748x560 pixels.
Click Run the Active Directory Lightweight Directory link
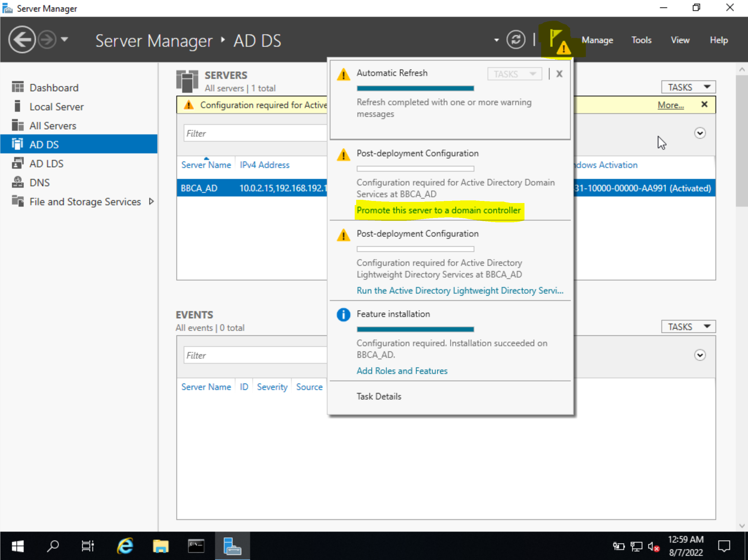tap(460, 290)
